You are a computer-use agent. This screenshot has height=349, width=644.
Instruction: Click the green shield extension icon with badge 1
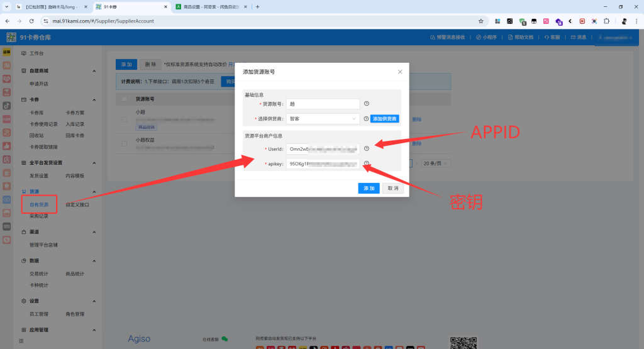point(522,21)
